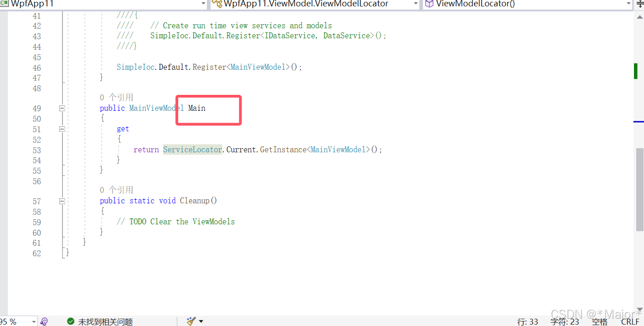Open the 95% zoom level selector
The width and height of the screenshot is (644, 326).
(x=18, y=321)
